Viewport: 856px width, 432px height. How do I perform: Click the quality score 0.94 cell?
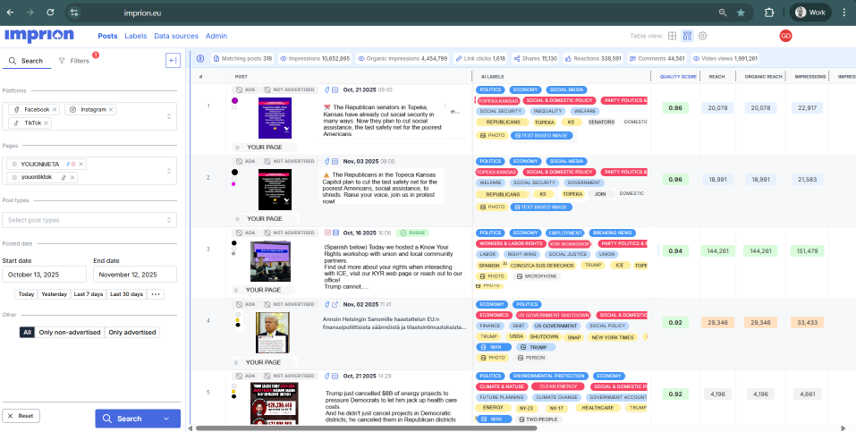tap(675, 251)
